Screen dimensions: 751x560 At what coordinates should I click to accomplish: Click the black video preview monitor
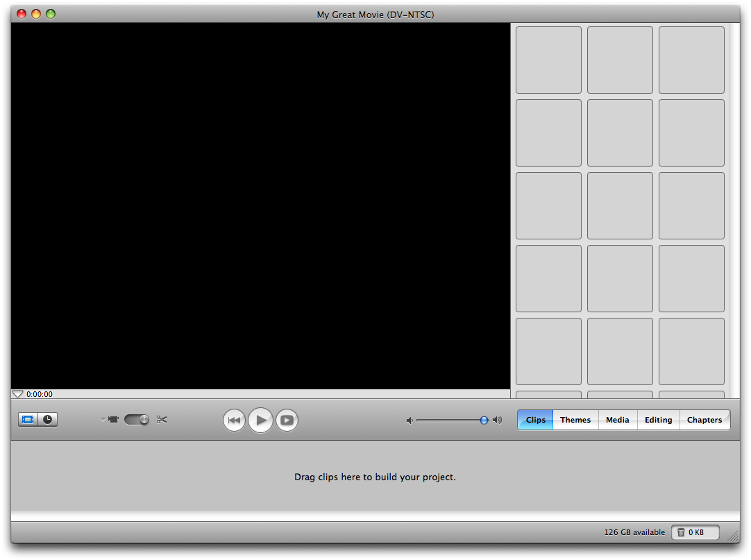point(260,206)
